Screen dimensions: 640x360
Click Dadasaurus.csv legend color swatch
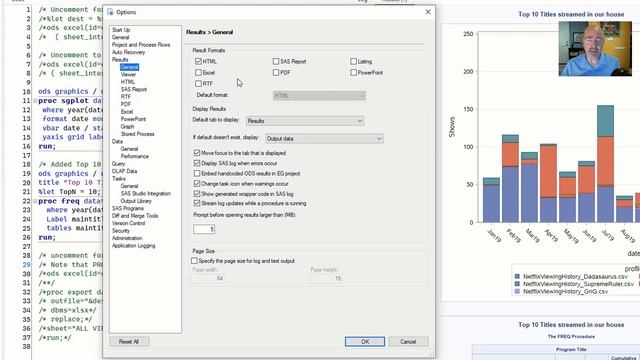pyautogui.click(x=517, y=276)
